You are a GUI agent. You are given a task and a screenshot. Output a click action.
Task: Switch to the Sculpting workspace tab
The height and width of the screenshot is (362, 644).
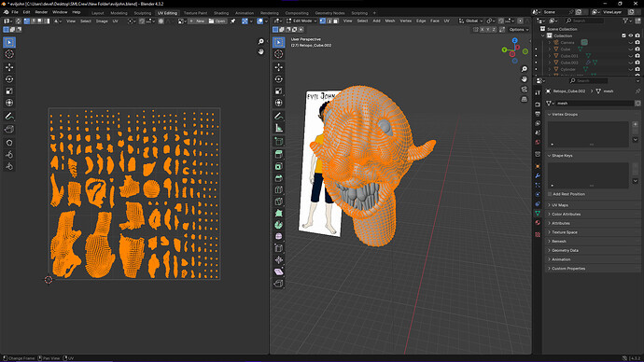[143, 13]
